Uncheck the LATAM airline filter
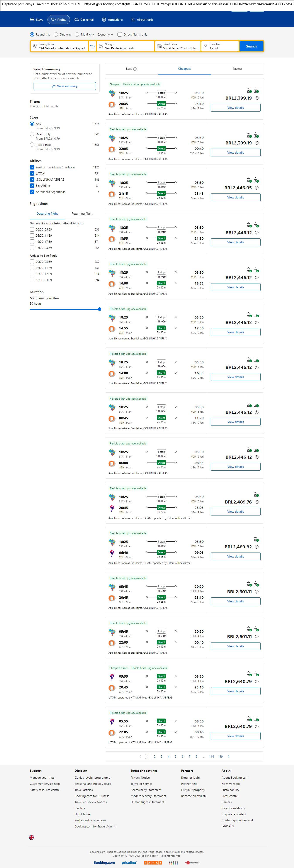294x868 pixels. coord(32,173)
